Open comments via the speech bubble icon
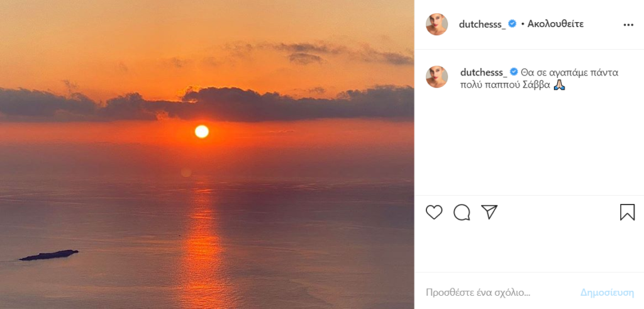 click(x=462, y=212)
